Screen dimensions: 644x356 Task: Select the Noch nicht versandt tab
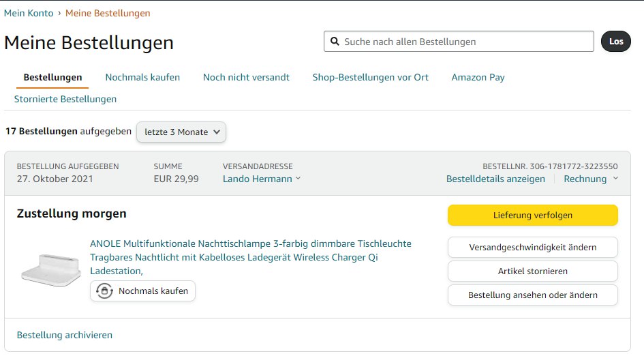(x=246, y=77)
